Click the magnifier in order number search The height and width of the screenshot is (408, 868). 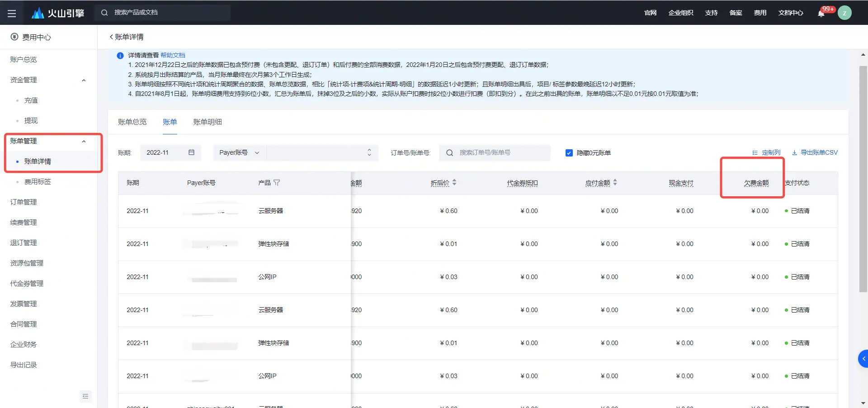click(449, 153)
